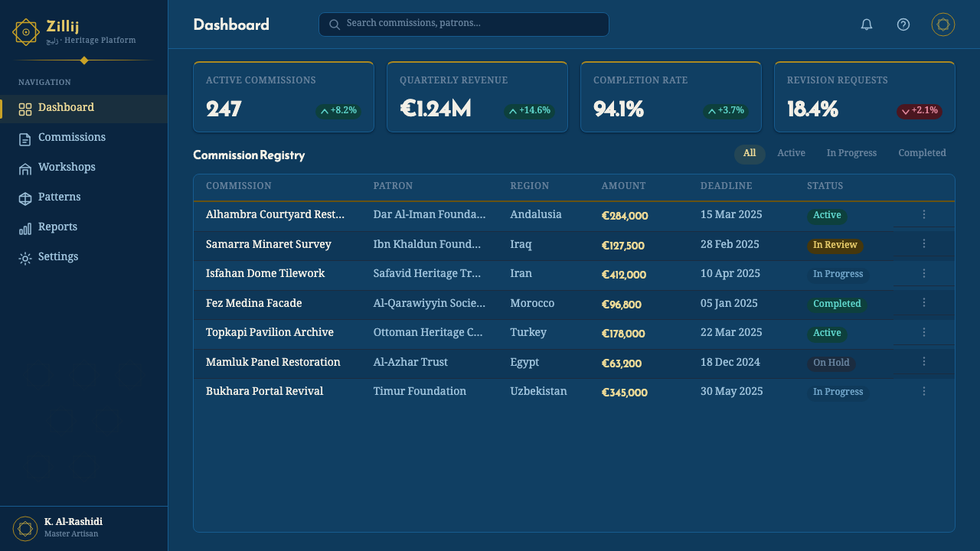Open the three-dot menu for Samarra Minaret Survey
Image resolution: width=980 pixels, height=551 pixels.
pyautogui.click(x=924, y=244)
